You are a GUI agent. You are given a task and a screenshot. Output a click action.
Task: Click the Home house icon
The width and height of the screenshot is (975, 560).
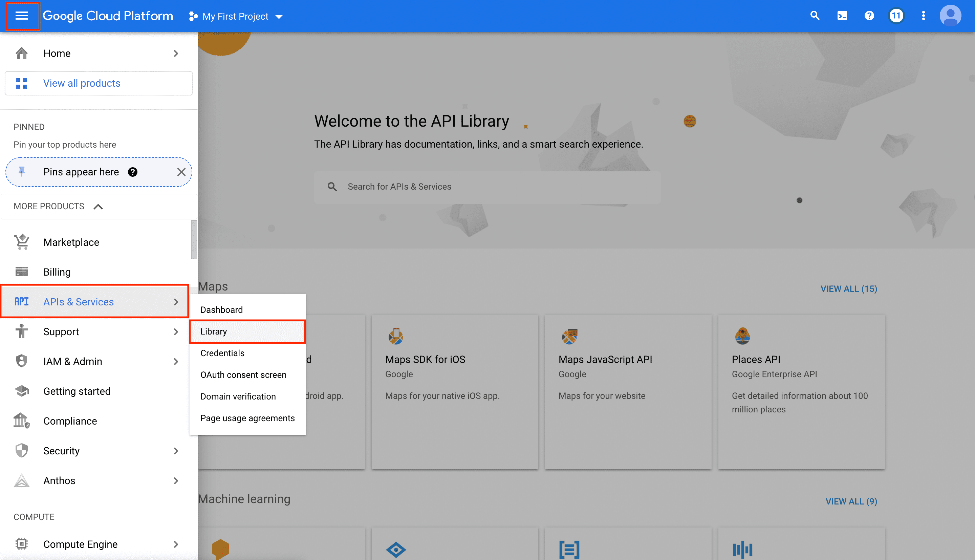coord(22,53)
